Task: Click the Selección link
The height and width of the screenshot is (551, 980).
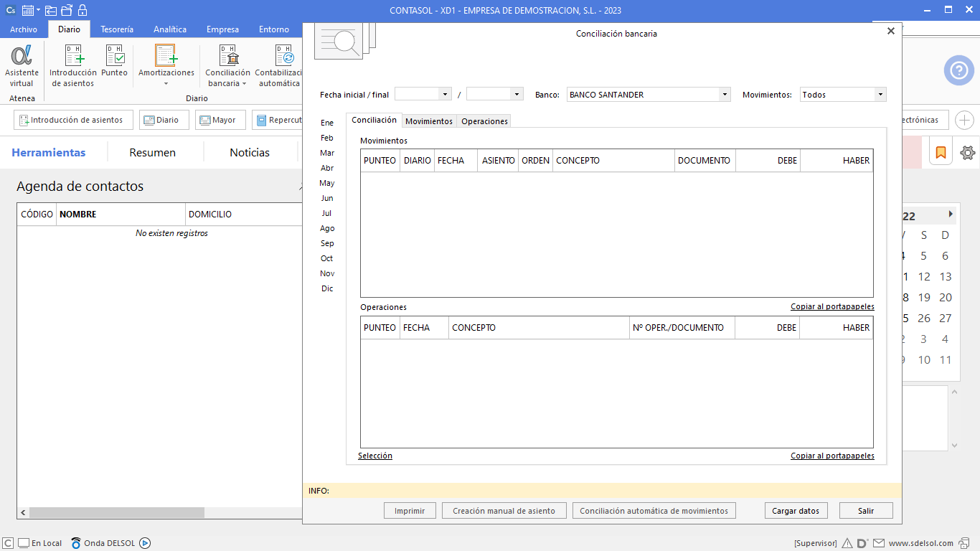Action: pos(375,456)
